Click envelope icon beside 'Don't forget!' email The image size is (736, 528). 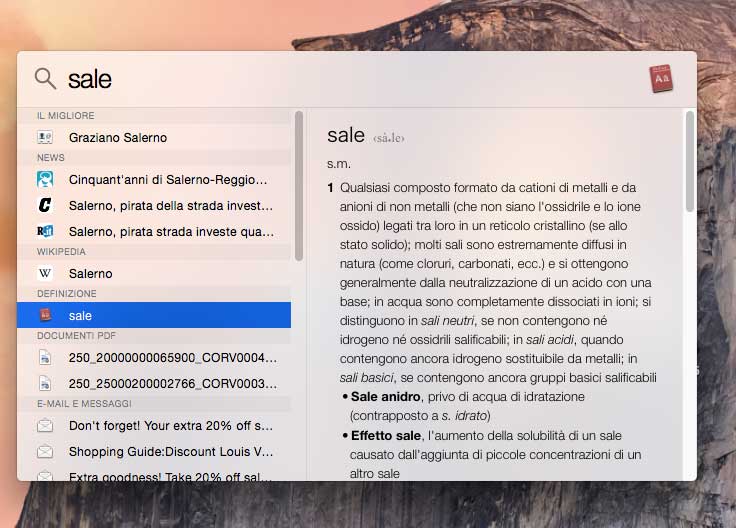coord(45,425)
